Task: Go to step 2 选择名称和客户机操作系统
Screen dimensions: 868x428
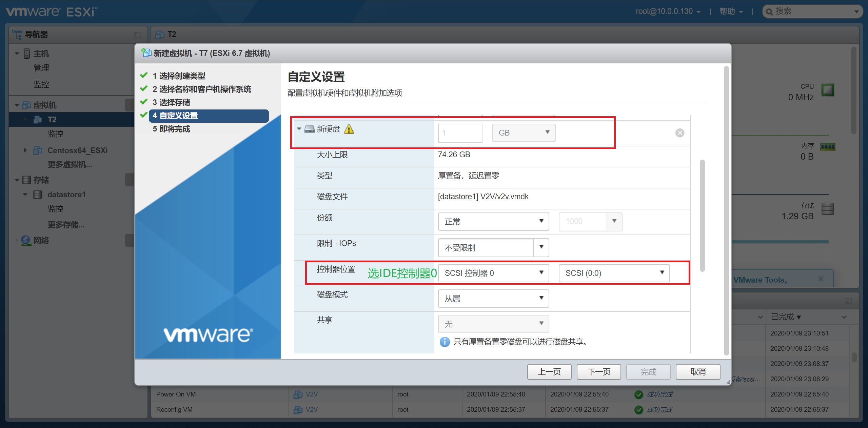Action: (202, 89)
